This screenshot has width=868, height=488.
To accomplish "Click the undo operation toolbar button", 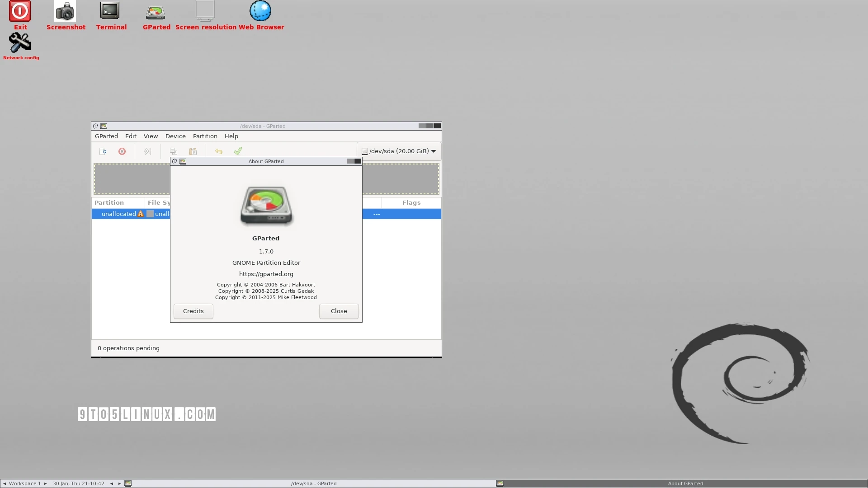I will tap(218, 151).
